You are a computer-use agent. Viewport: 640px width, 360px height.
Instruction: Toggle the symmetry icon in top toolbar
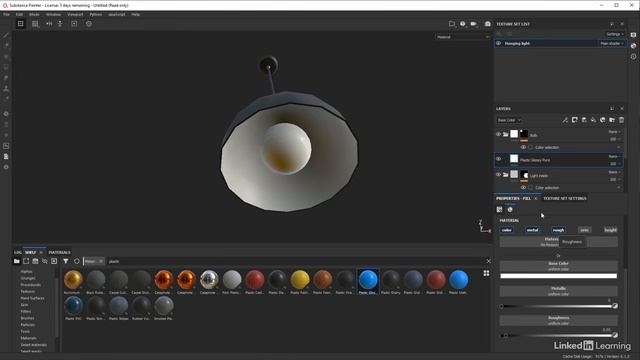tap(49, 24)
